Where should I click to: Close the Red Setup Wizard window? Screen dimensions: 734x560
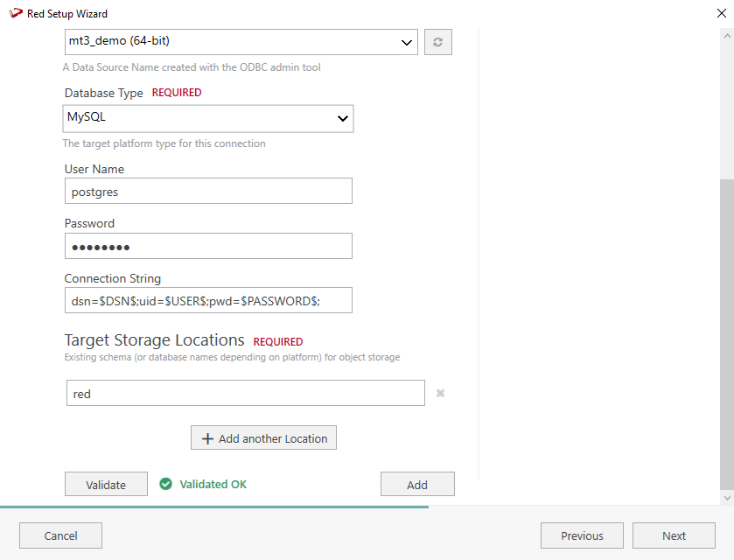tap(721, 13)
